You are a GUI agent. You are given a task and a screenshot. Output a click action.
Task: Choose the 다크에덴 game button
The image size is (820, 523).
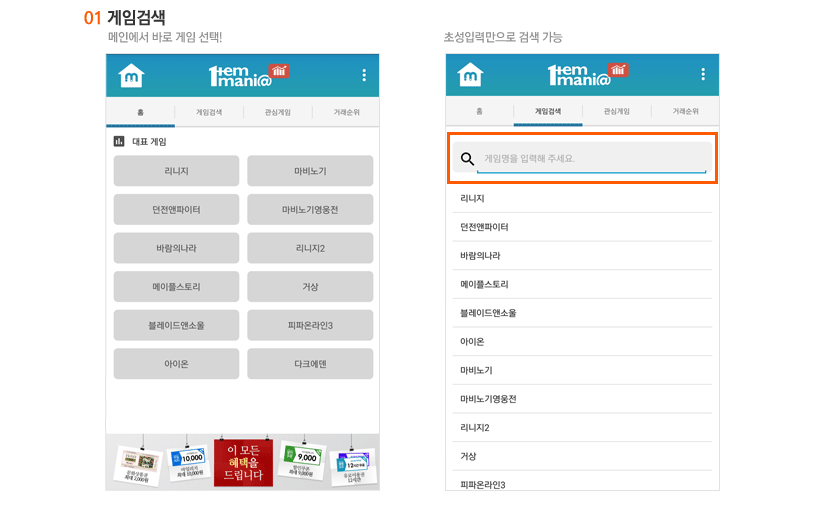click(x=310, y=364)
